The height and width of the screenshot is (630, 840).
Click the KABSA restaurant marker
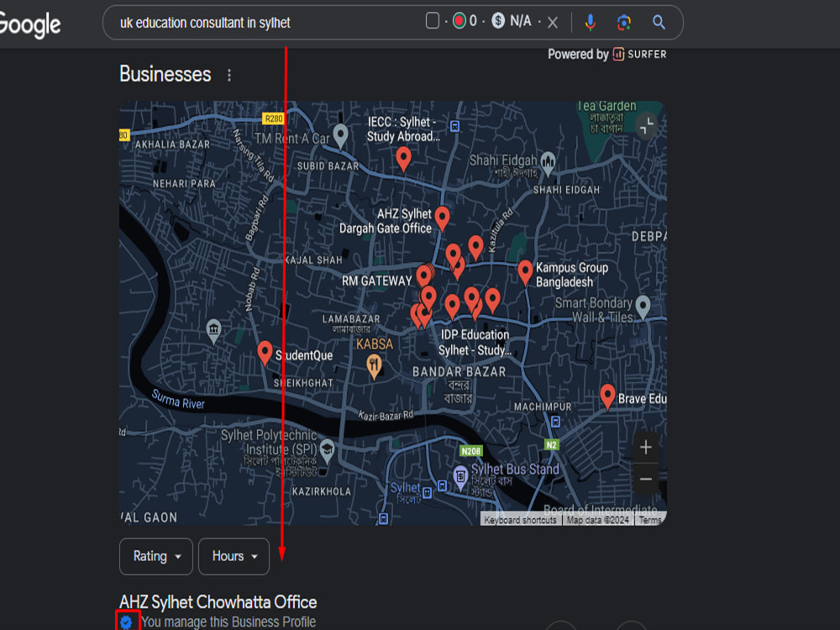374,366
